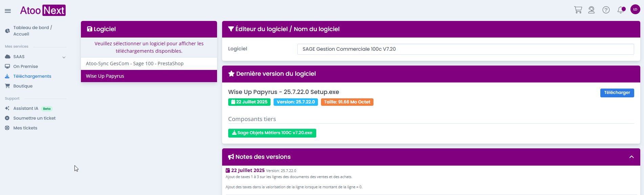Collapse the Notes des versions panel
The width and height of the screenshot is (644, 195).
coord(631,157)
